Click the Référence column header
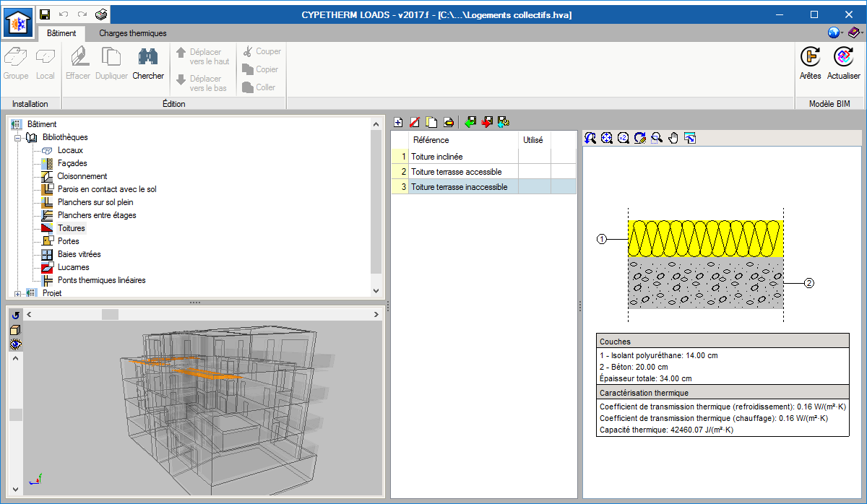 coord(464,140)
